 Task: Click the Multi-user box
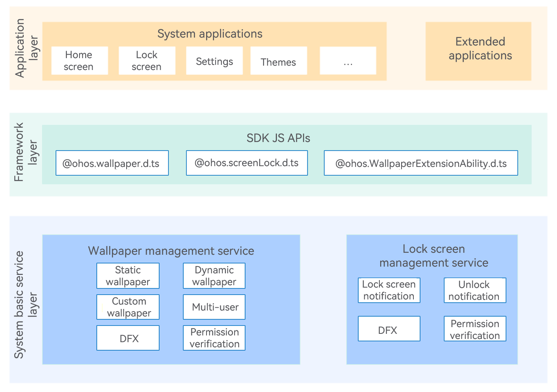click(214, 307)
